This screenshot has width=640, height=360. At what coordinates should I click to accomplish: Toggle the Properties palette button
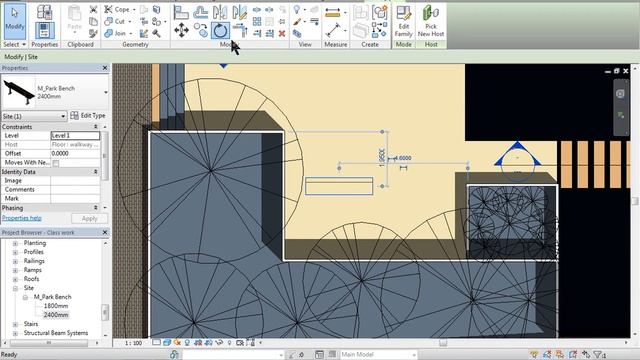point(44,31)
